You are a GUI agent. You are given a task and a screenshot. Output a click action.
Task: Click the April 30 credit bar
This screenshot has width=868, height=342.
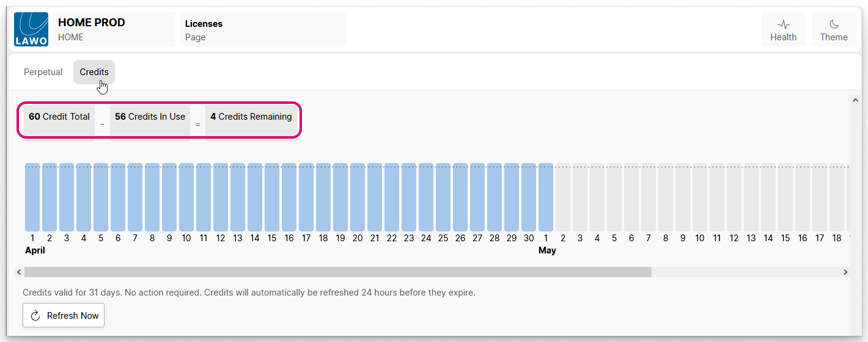click(x=529, y=197)
